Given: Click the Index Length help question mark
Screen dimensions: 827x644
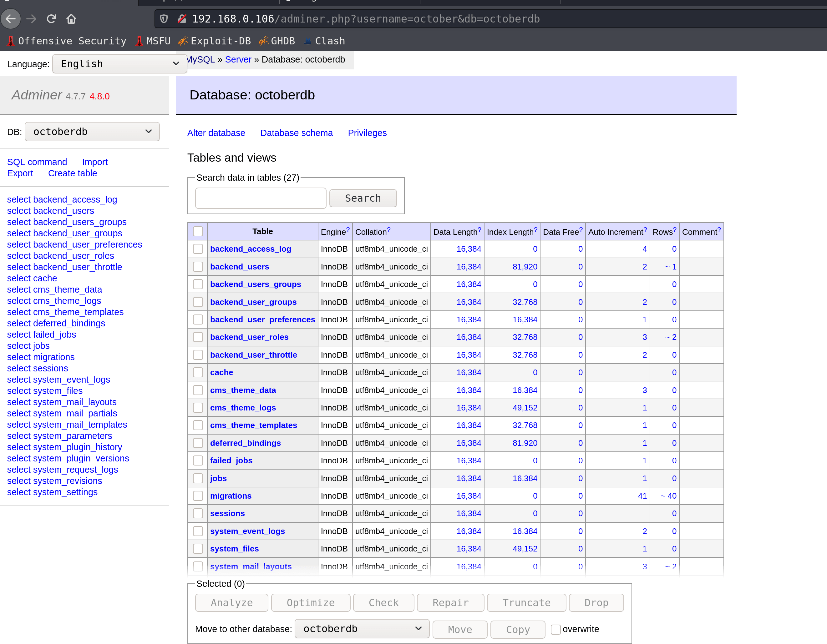Looking at the screenshot, I should (x=535, y=229).
